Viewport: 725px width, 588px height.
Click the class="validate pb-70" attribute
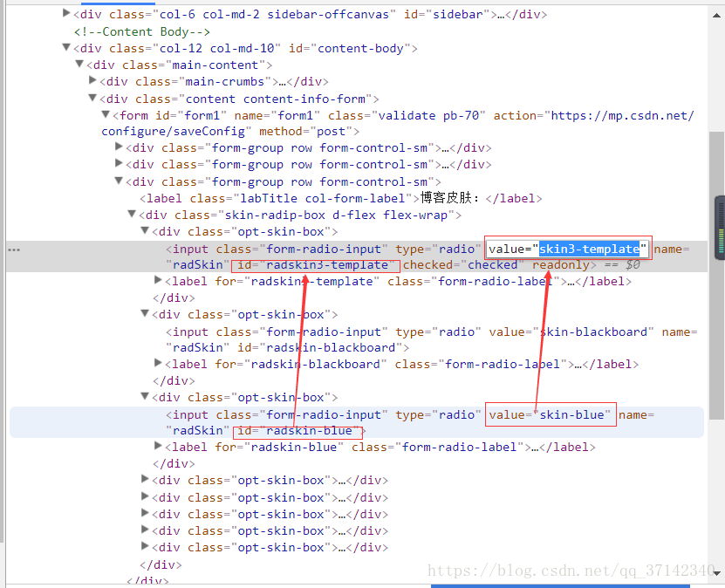point(407,115)
